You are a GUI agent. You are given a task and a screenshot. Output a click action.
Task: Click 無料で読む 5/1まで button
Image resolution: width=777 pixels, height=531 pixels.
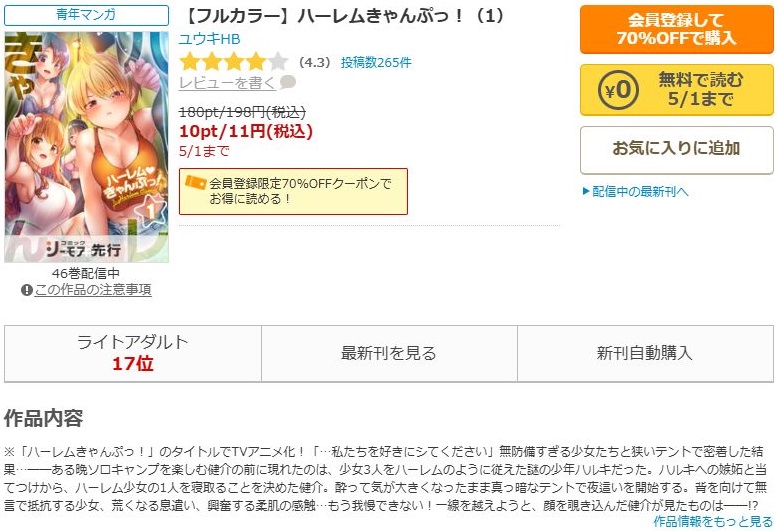click(676, 90)
